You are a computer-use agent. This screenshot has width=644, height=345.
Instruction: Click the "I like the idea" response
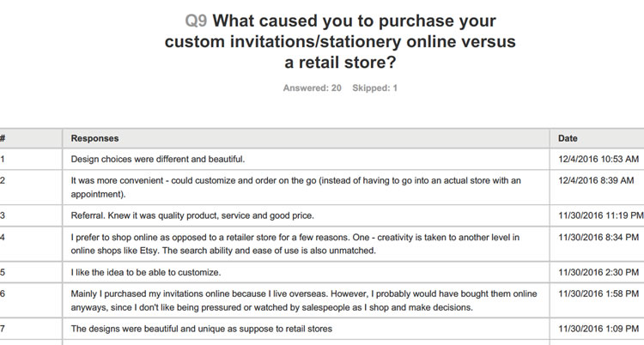[144, 272]
